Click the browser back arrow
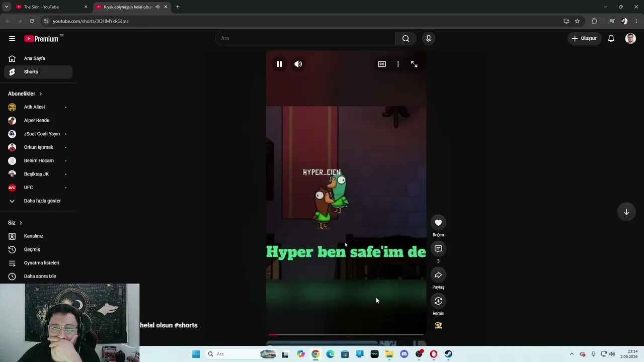 tap(8, 21)
